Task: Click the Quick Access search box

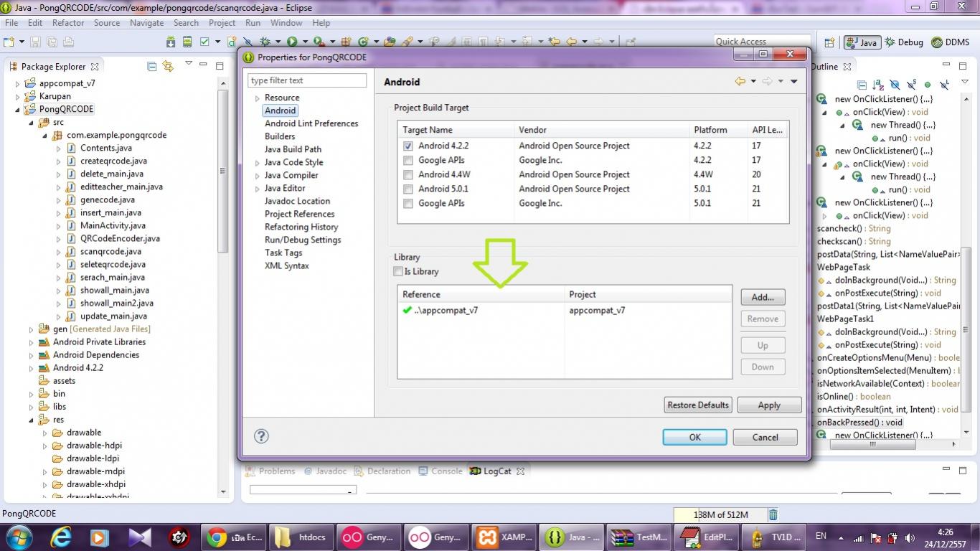Action: [762, 42]
